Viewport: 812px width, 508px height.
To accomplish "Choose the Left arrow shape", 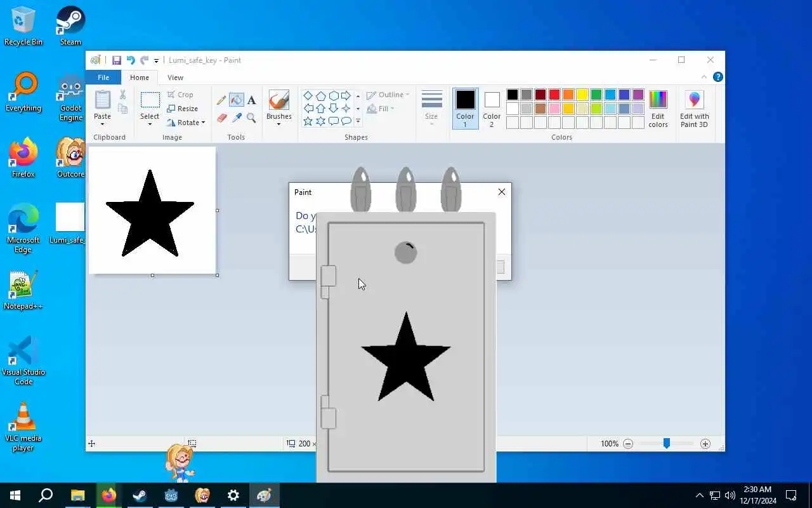I will pyautogui.click(x=308, y=109).
